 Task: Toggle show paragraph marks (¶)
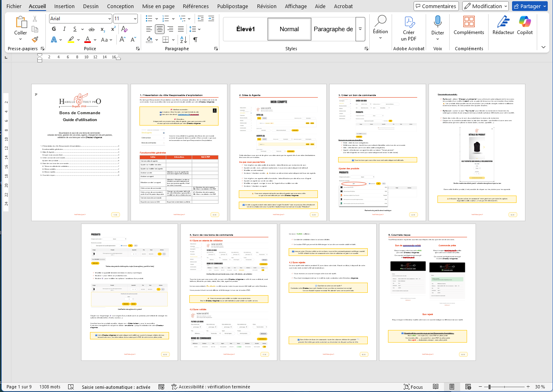click(195, 40)
